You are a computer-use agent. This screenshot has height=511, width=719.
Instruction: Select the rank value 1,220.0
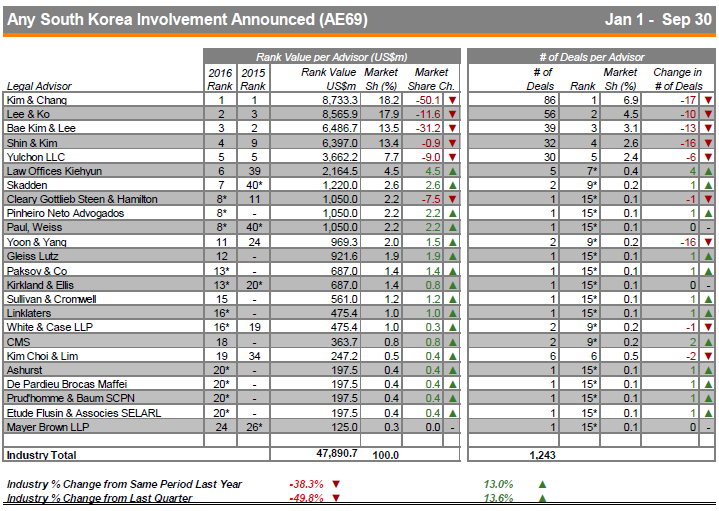click(x=340, y=185)
